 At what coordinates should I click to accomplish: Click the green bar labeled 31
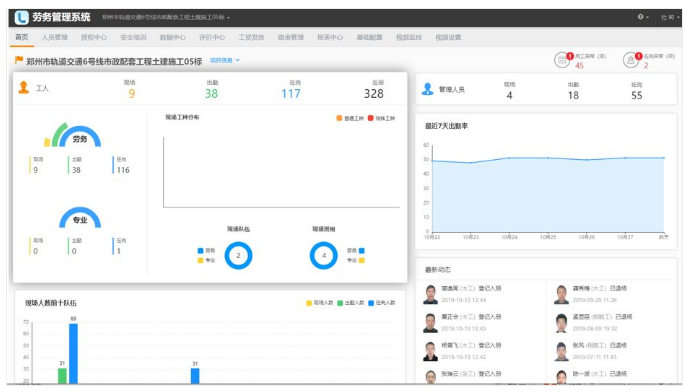click(63, 376)
